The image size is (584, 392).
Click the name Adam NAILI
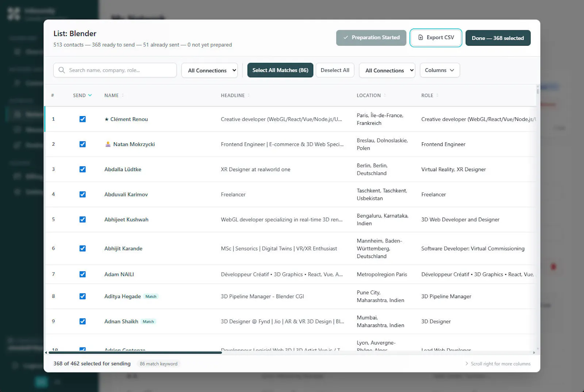[119, 274]
